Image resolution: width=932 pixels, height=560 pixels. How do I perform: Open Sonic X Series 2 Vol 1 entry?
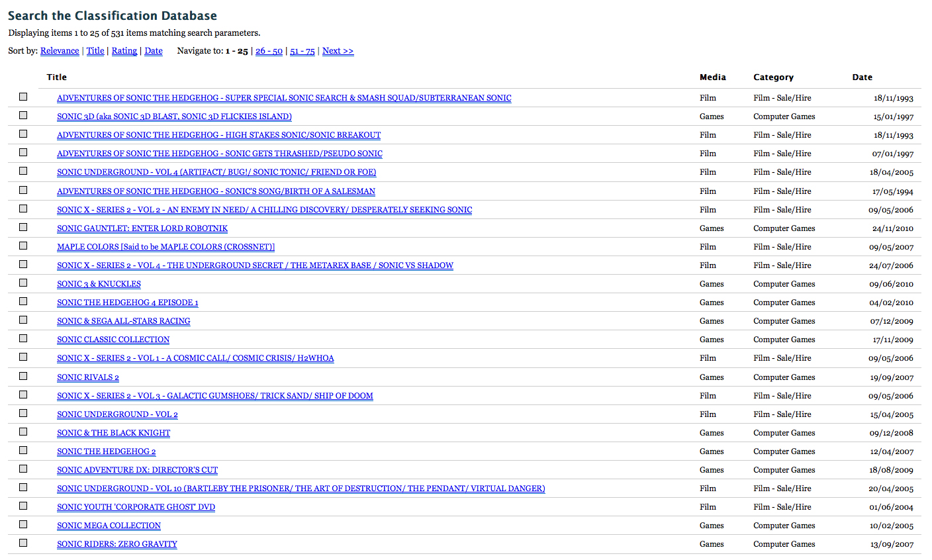click(x=195, y=358)
